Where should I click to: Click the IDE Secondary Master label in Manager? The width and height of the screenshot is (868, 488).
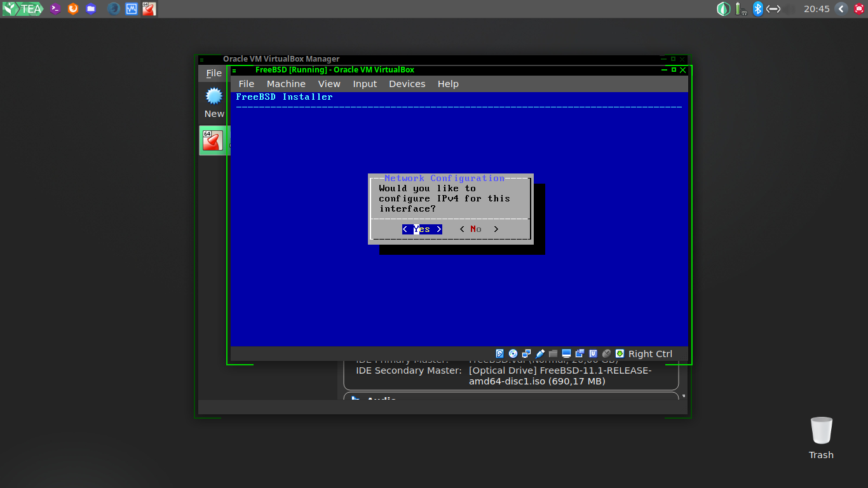pyautogui.click(x=409, y=370)
